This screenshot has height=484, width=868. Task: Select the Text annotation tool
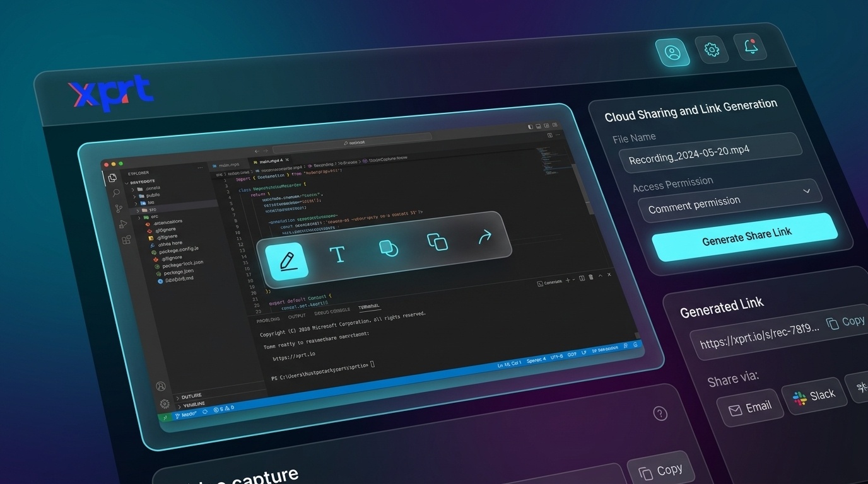tap(337, 254)
